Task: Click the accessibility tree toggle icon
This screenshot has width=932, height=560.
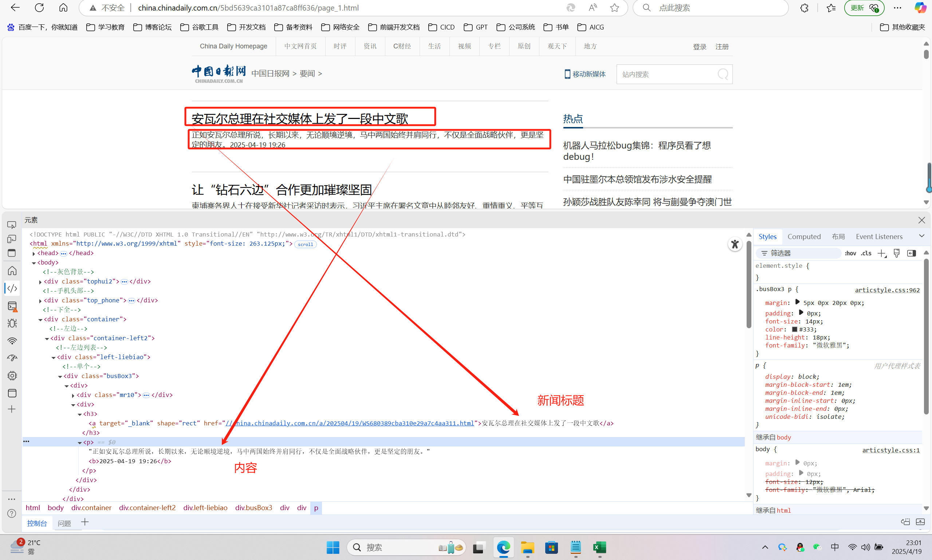Action: pos(735,245)
